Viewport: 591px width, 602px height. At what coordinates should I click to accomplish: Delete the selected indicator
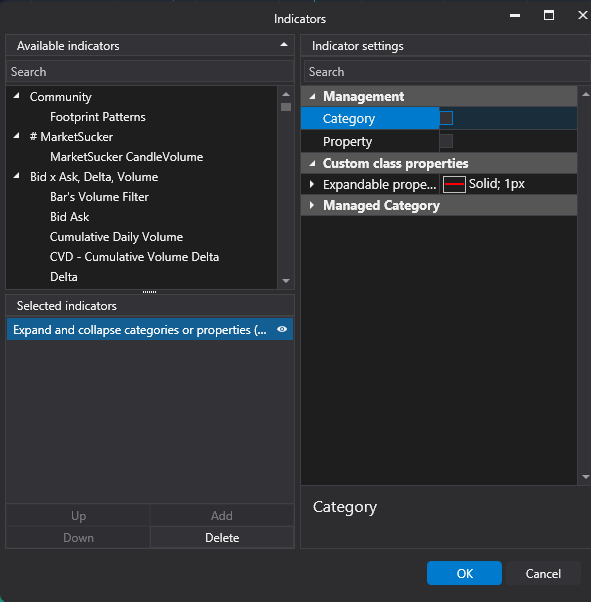click(222, 538)
